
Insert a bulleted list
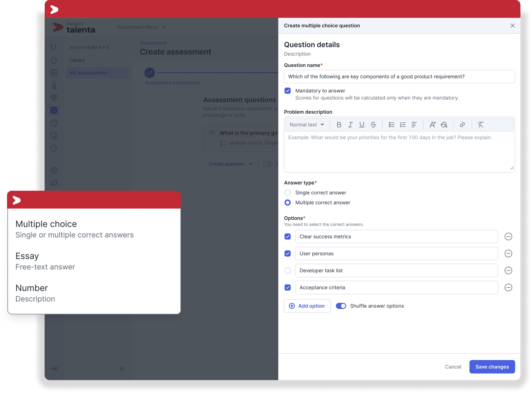[x=392, y=125]
